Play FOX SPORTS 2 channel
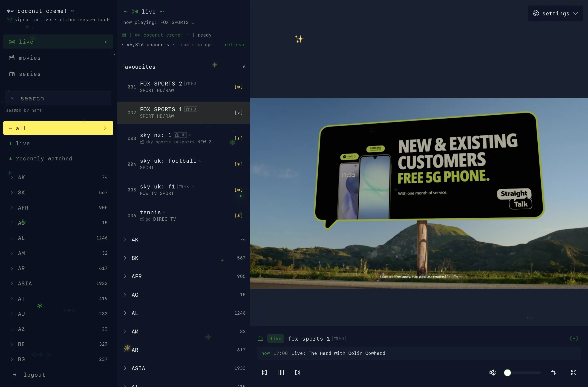The width and height of the screenshot is (588, 387). [184, 87]
